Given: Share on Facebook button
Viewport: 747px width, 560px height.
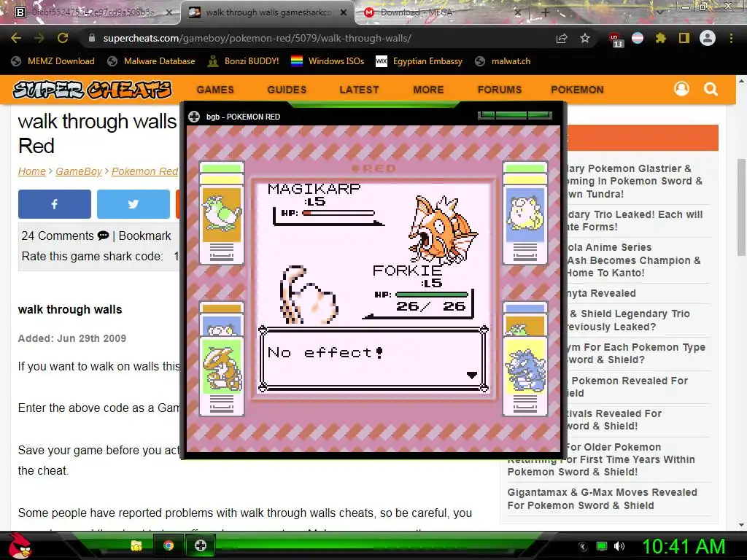Looking at the screenshot, I should click(x=54, y=204).
